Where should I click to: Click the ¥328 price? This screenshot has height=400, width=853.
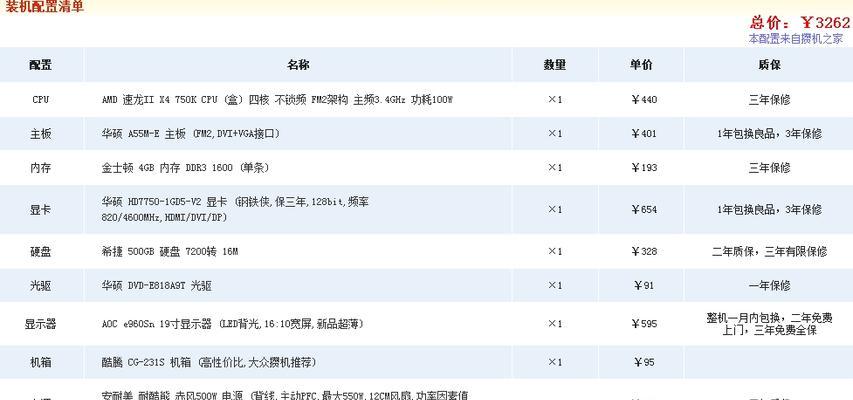[644, 251]
